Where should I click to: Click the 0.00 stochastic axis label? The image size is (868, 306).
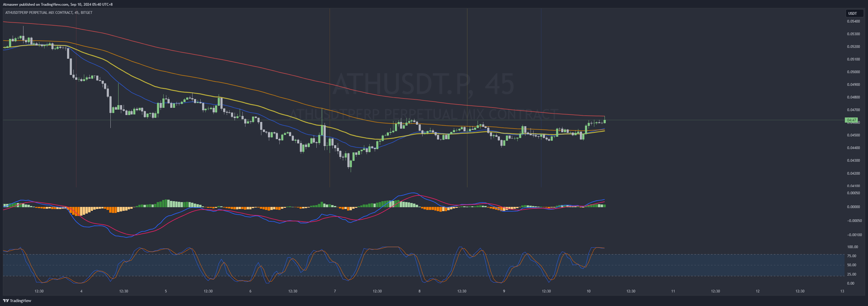point(851,283)
